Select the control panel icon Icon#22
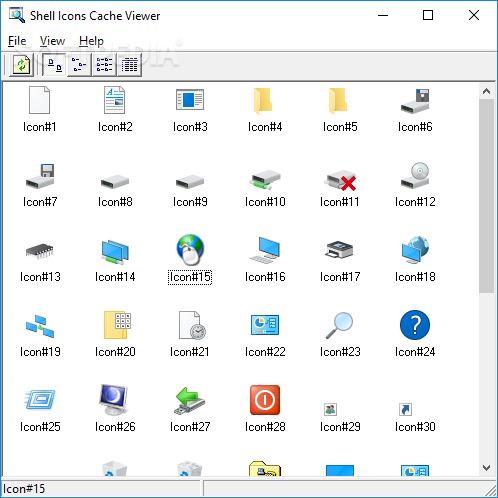The image size is (498, 498). 265,325
